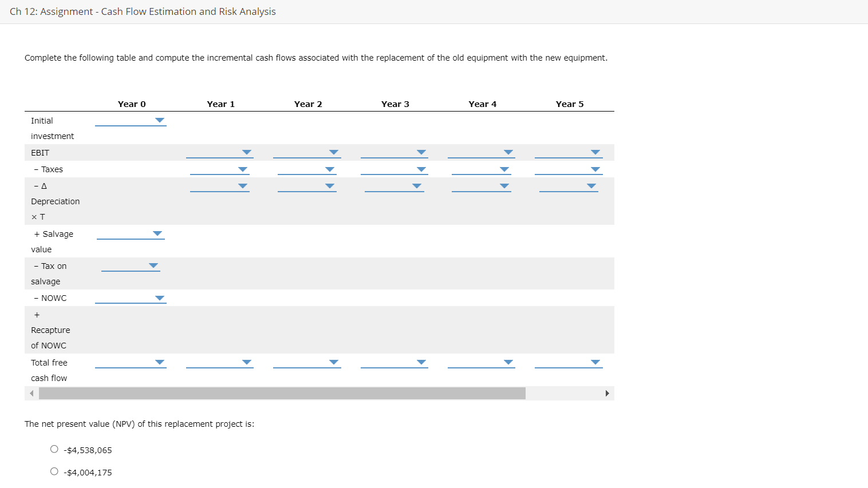Screen dimensions: 868x488
Task: Select the Year 3 column header
Action: [395, 104]
